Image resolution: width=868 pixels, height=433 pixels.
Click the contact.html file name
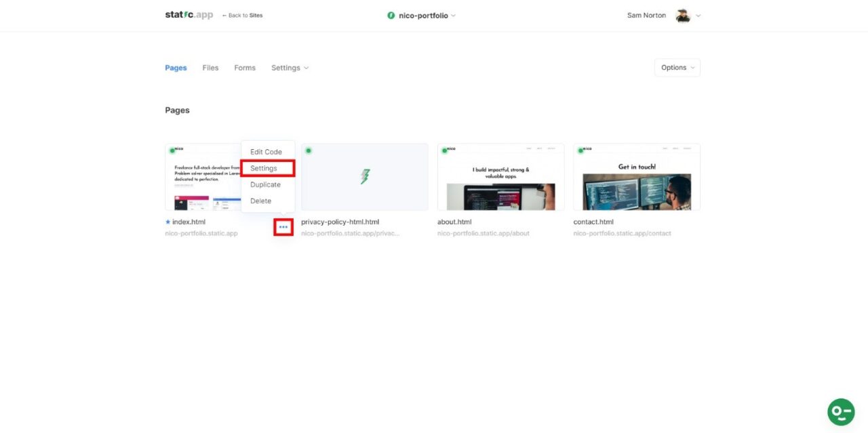click(x=593, y=222)
